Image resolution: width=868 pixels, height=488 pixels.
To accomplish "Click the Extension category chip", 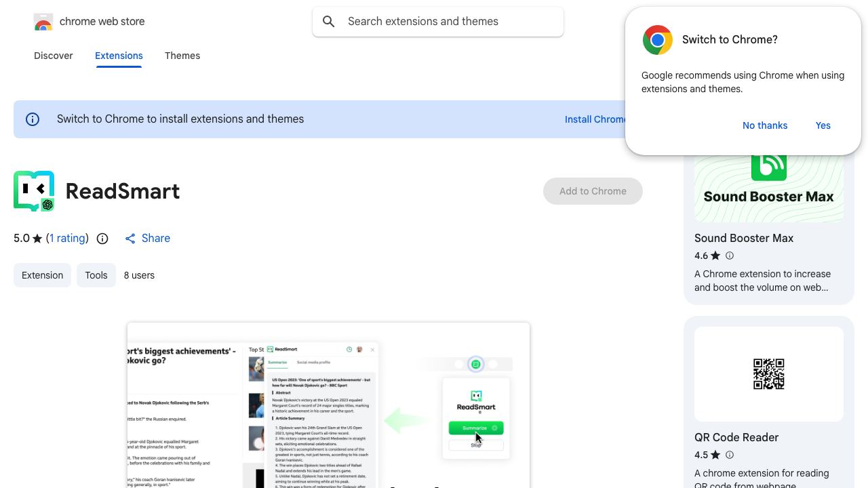I will coord(42,275).
